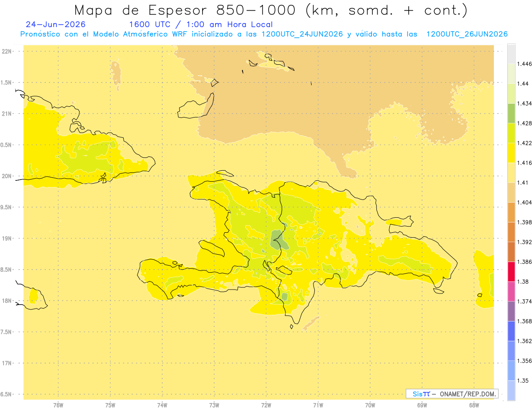Click the "74W" longitude label

tap(162, 405)
